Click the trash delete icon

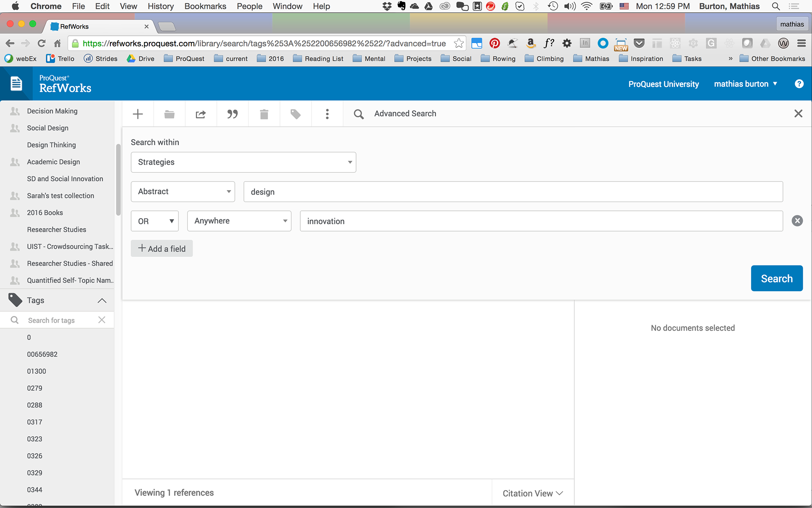264,114
